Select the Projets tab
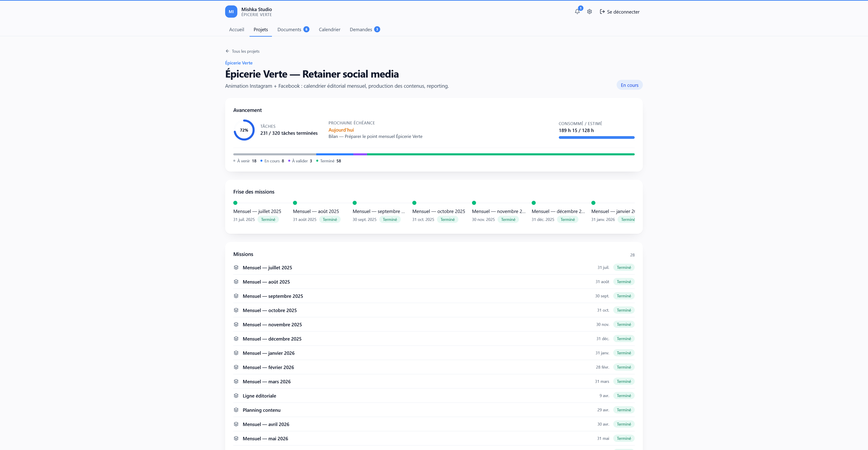868x450 pixels. pyautogui.click(x=261, y=30)
